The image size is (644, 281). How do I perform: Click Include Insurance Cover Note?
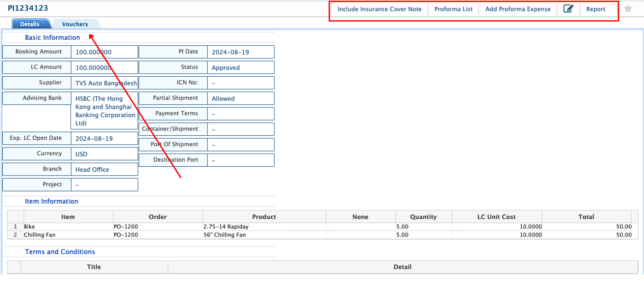coord(379,9)
